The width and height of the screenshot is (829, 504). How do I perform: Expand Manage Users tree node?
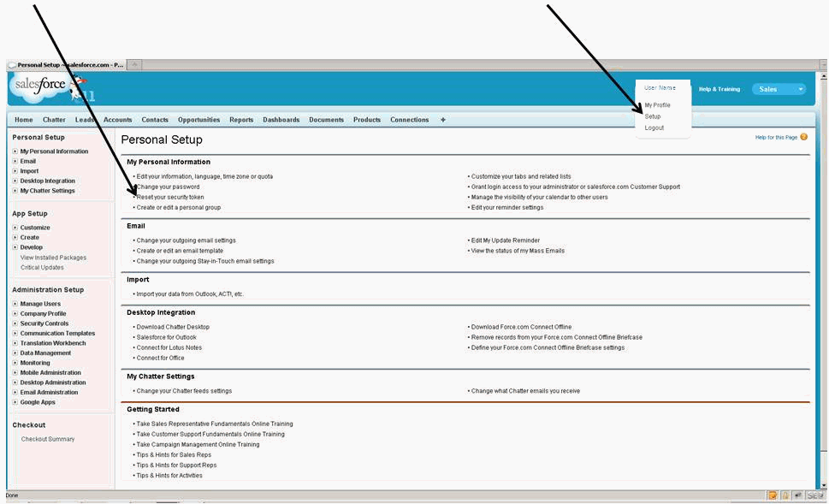pyautogui.click(x=15, y=304)
